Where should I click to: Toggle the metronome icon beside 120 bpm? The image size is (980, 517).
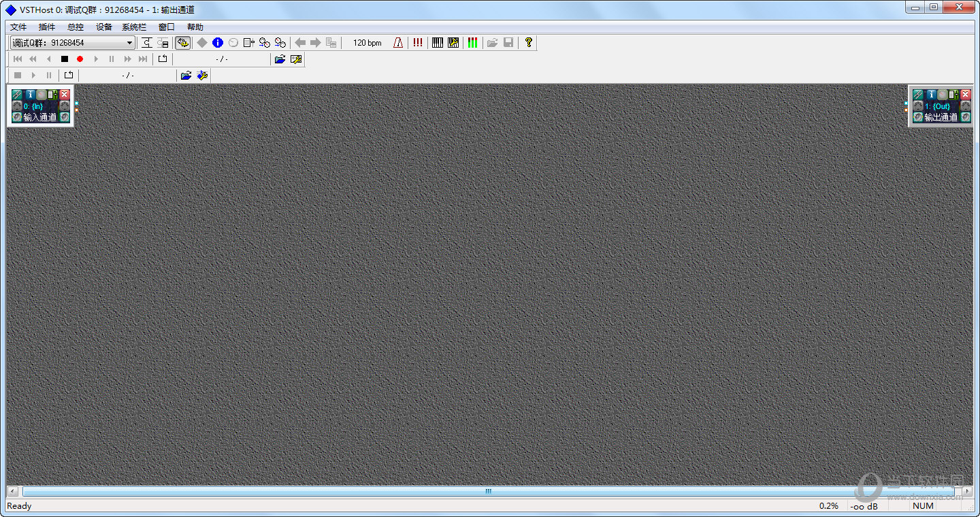(x=399, y=42)
